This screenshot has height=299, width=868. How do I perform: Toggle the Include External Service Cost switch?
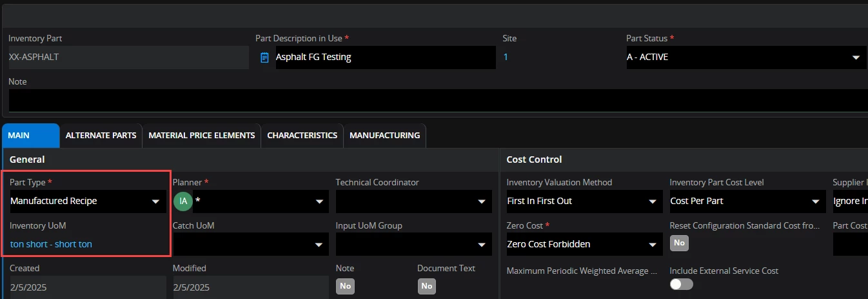pos(681,284)
